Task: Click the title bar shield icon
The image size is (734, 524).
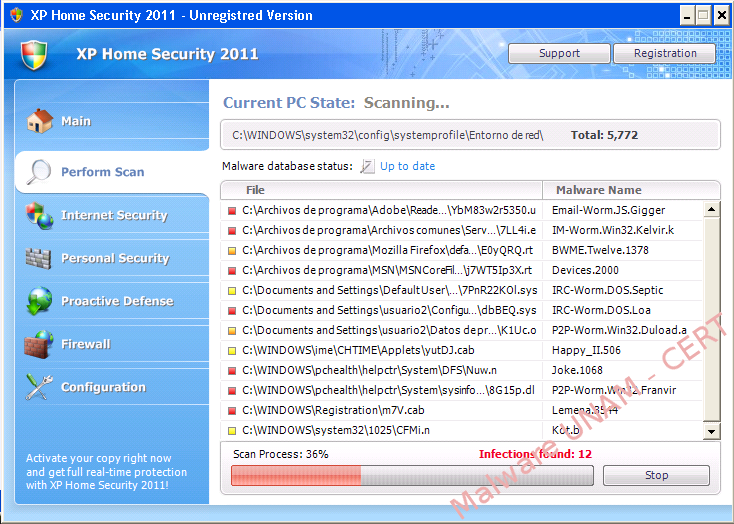Action: coord(16,15)
